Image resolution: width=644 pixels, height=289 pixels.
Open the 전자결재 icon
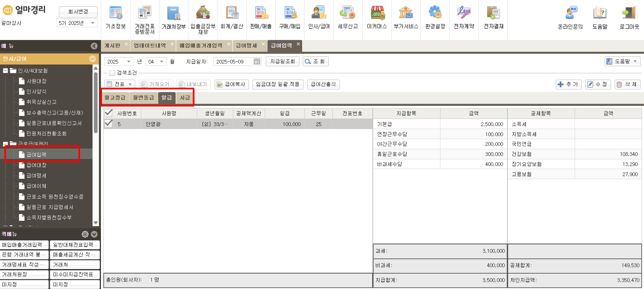tap(494, 17)
